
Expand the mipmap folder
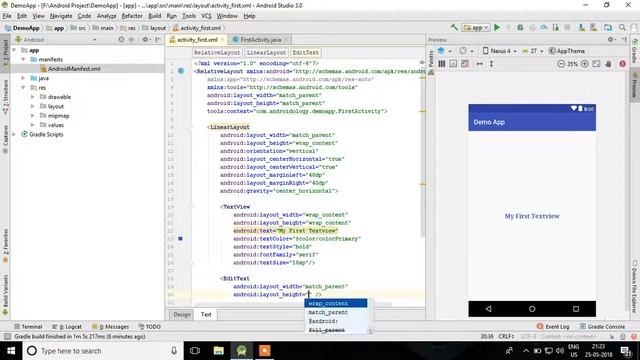pyautogui.click(x=33, y=116)
